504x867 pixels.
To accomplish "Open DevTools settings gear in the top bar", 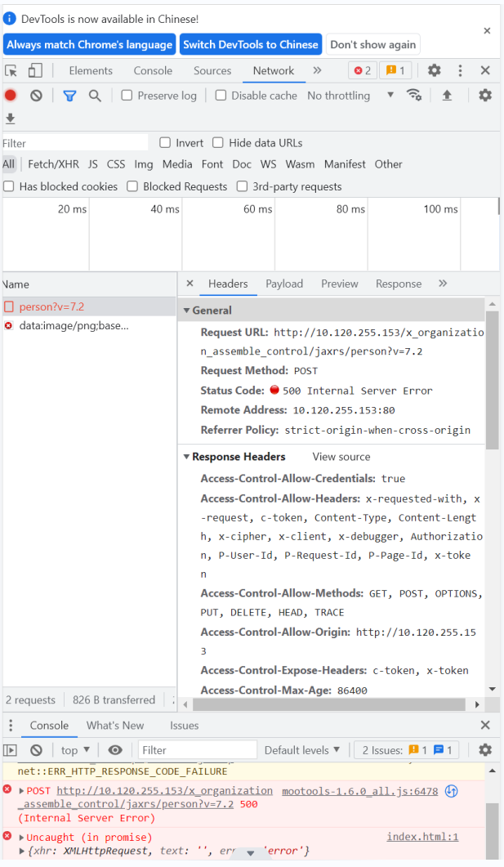I will point(435,70).
